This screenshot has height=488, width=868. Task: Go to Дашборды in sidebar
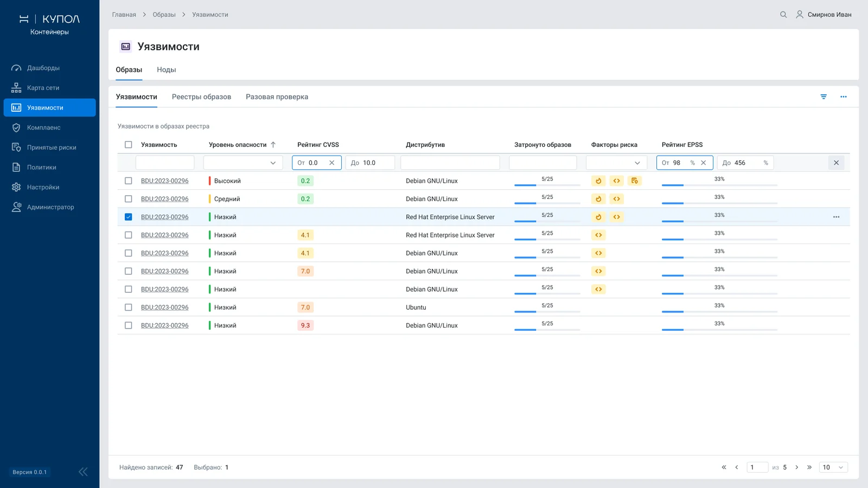(50, 68)
